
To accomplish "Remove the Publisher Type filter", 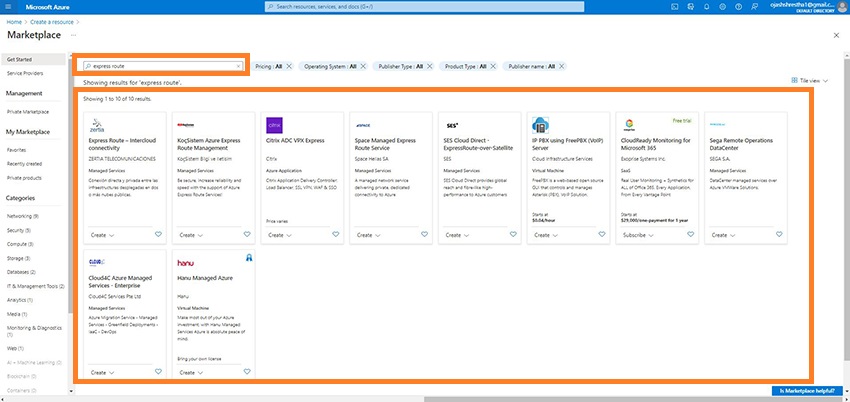I will 429,66.
